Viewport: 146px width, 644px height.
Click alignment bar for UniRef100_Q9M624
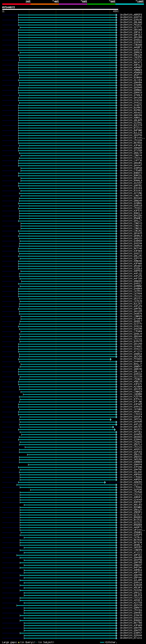(x=68, y=53)
